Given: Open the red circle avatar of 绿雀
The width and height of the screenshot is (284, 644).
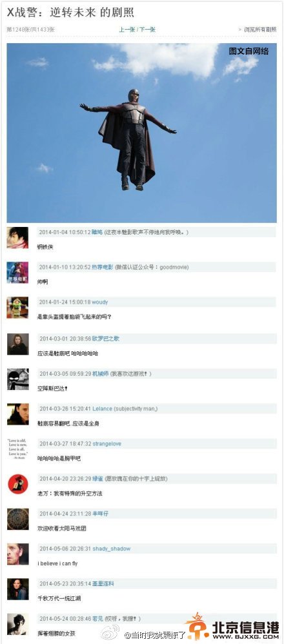Looking at the screenshot, I should click(x=17, y=484).
